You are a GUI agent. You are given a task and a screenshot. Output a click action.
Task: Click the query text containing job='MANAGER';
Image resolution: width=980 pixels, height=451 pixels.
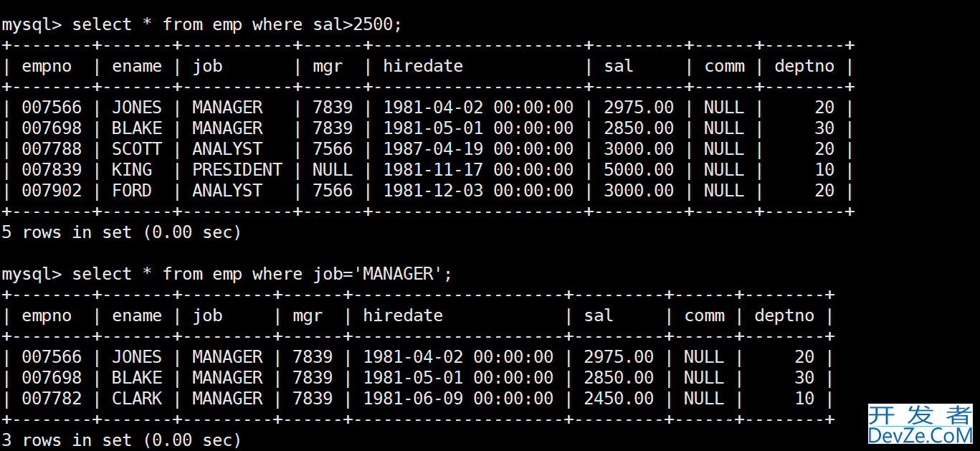262,274
